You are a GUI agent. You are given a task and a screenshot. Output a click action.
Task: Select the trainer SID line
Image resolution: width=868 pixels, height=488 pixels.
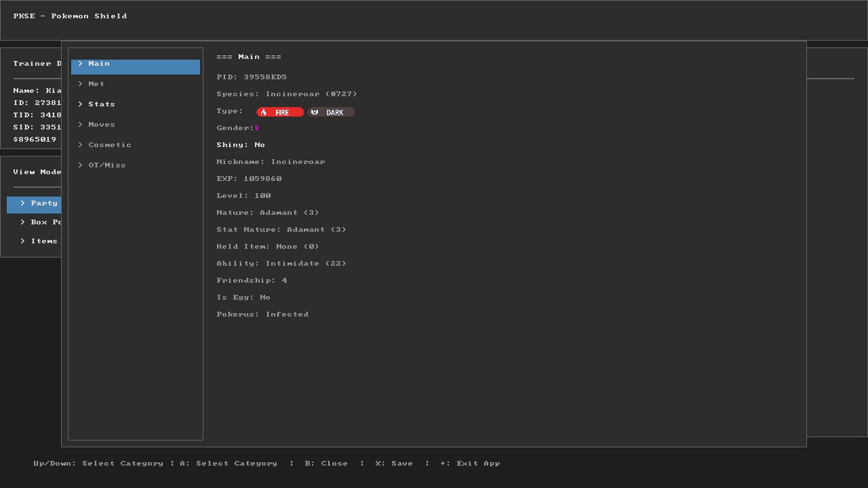click(x=37, y=127)
